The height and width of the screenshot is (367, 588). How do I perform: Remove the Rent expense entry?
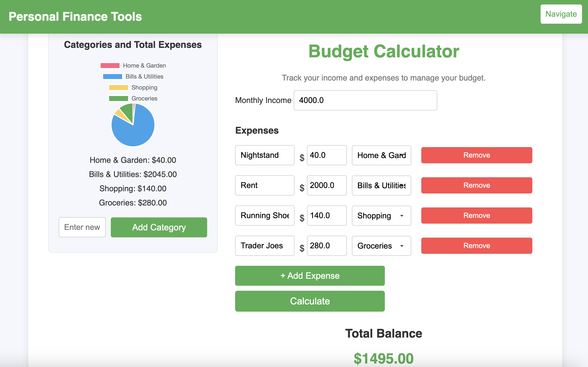click(x=477, y=185)
